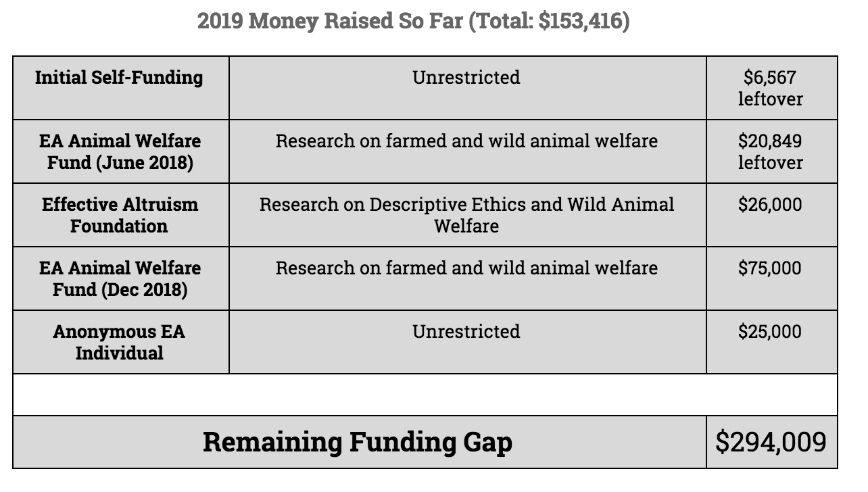Click the $6,567 leftover amount cell
Viewport: 868px width, 492px height.
[770, 88]
